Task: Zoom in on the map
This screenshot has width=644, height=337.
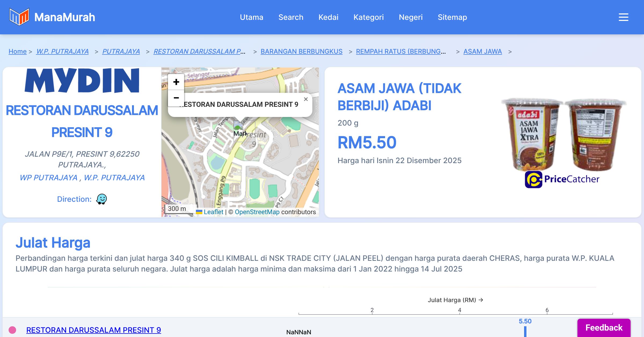Action: (176, 82)
